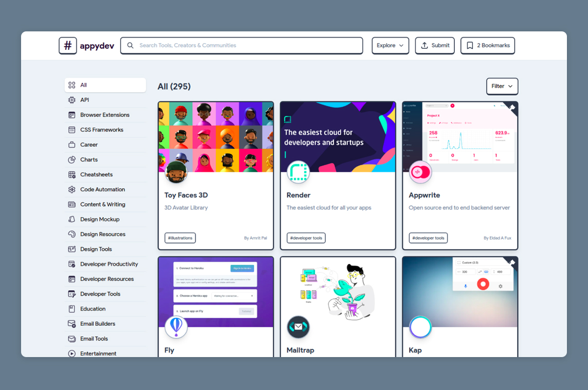Click the Developer Tools icon
The width and height of the screenshot is (588, 390).
[x=71, y=294]
